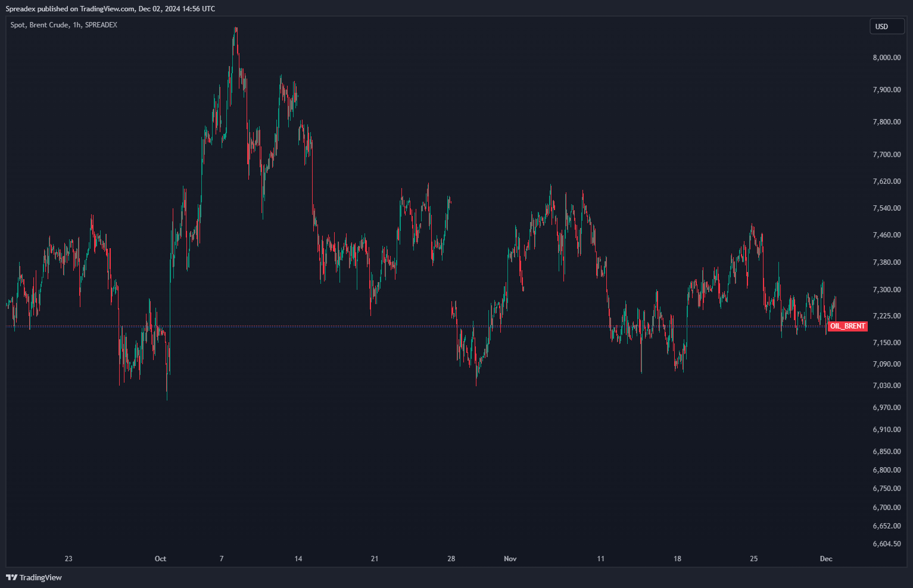Click the 7,800.00 price axis label

(887, 122)
